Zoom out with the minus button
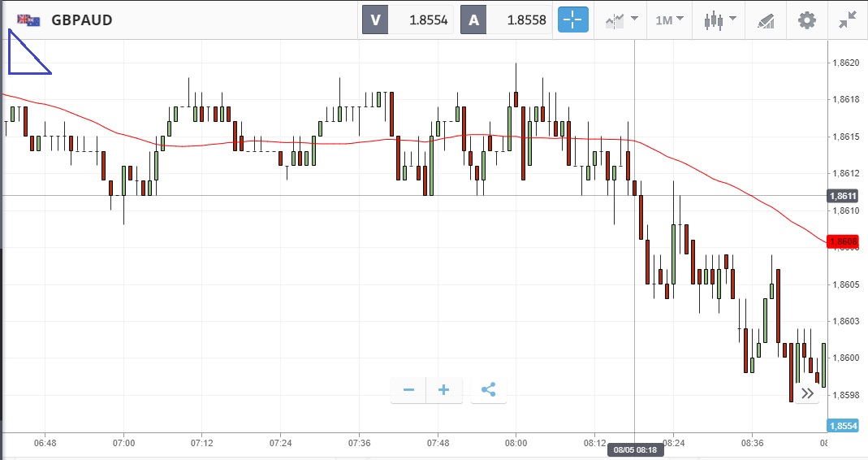 pyautogui.click(x=408, y=390)
